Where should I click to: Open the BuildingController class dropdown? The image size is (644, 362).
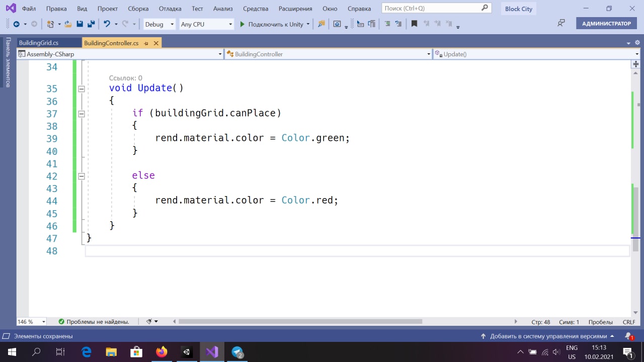click(329, 54)
